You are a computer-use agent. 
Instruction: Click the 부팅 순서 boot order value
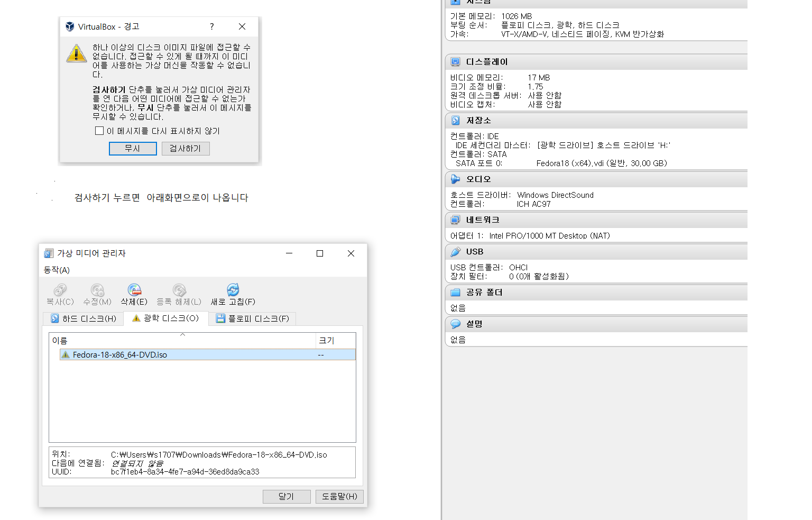tap(560, 25)
